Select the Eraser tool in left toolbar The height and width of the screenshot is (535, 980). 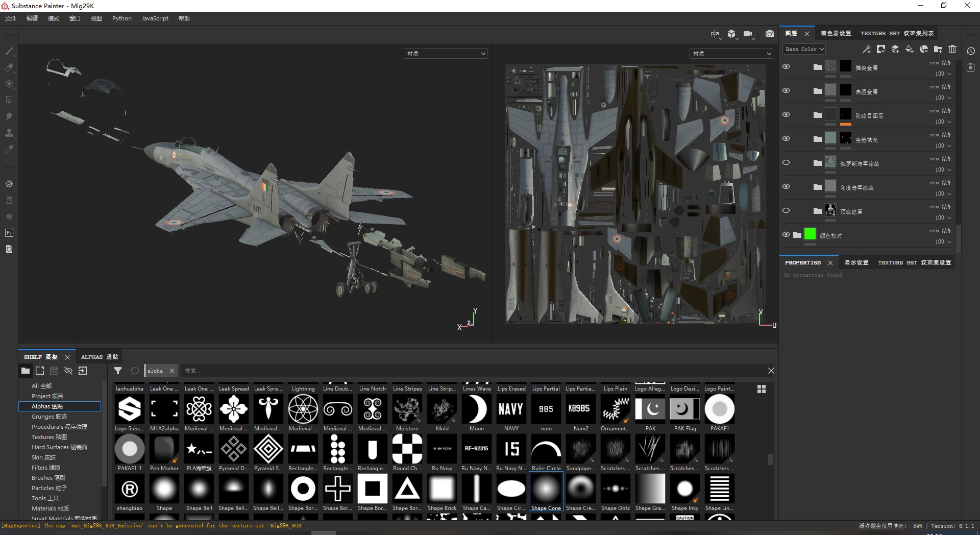[x=9, y=67]
